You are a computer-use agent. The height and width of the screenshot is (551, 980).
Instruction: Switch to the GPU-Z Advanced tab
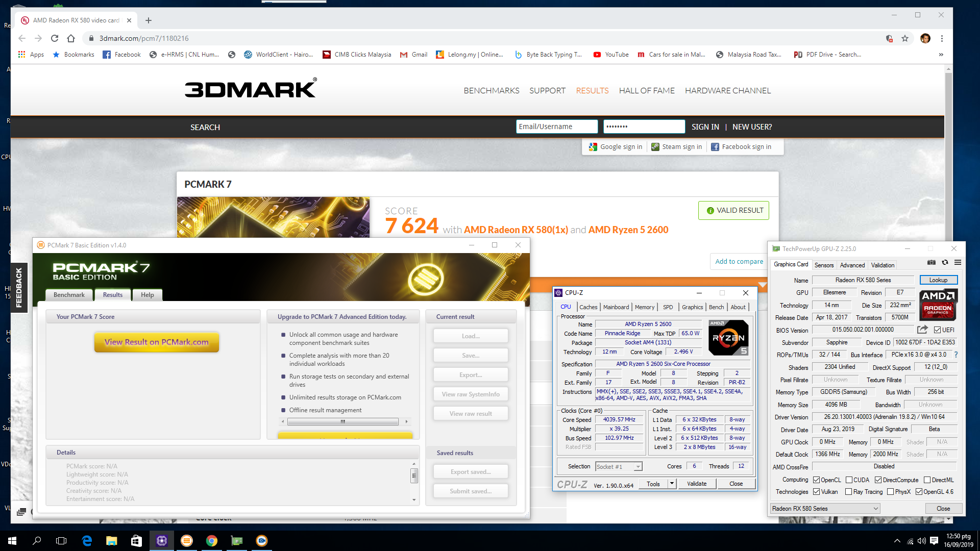852,265
